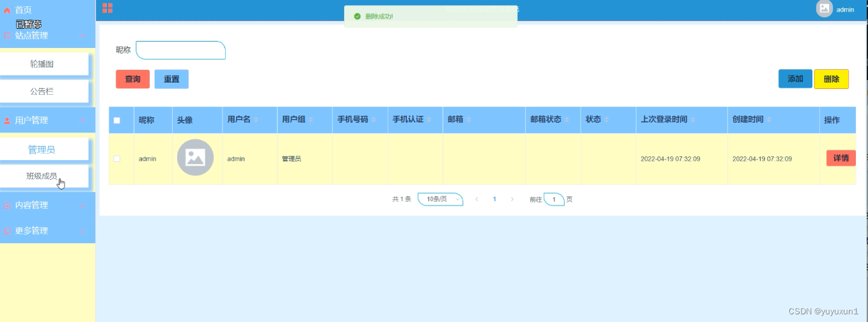Click the 重置 reset button

coord(171,79)
